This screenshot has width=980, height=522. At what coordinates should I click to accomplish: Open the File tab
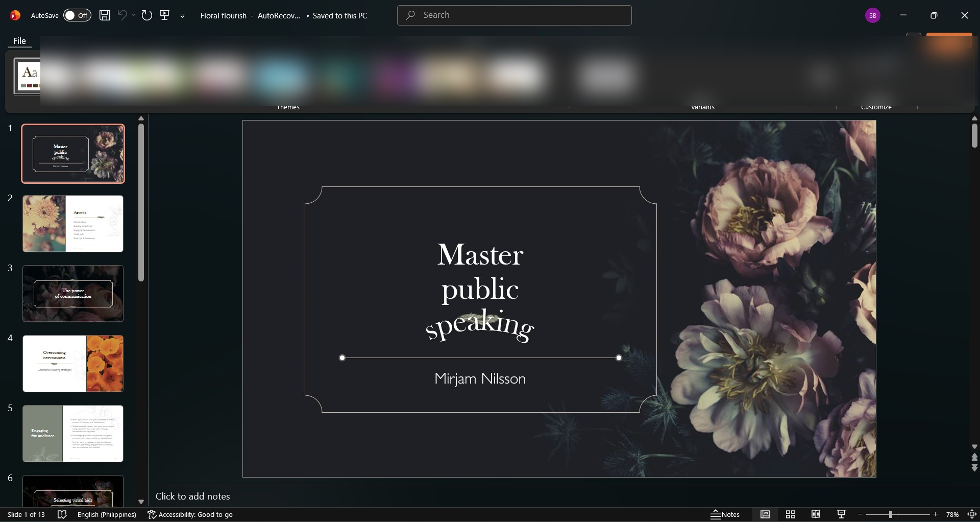point(19,41)
